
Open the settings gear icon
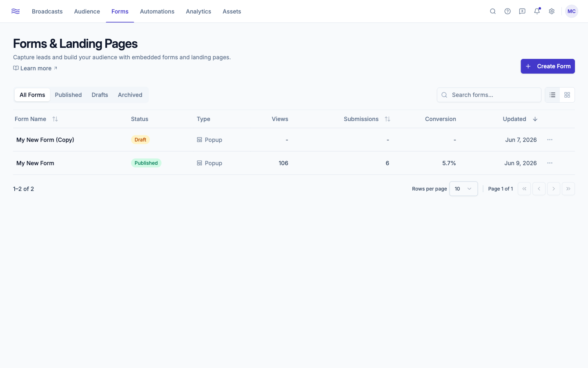tap(552, 11)
